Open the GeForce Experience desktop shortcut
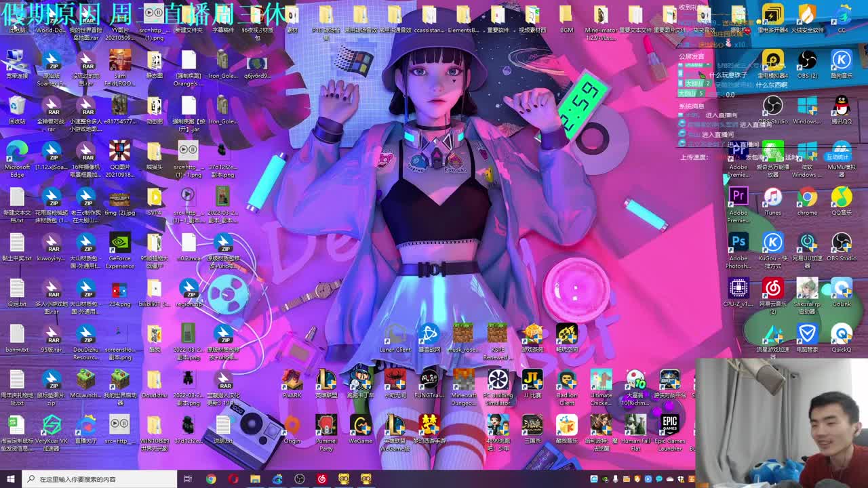 click(120, 243)
